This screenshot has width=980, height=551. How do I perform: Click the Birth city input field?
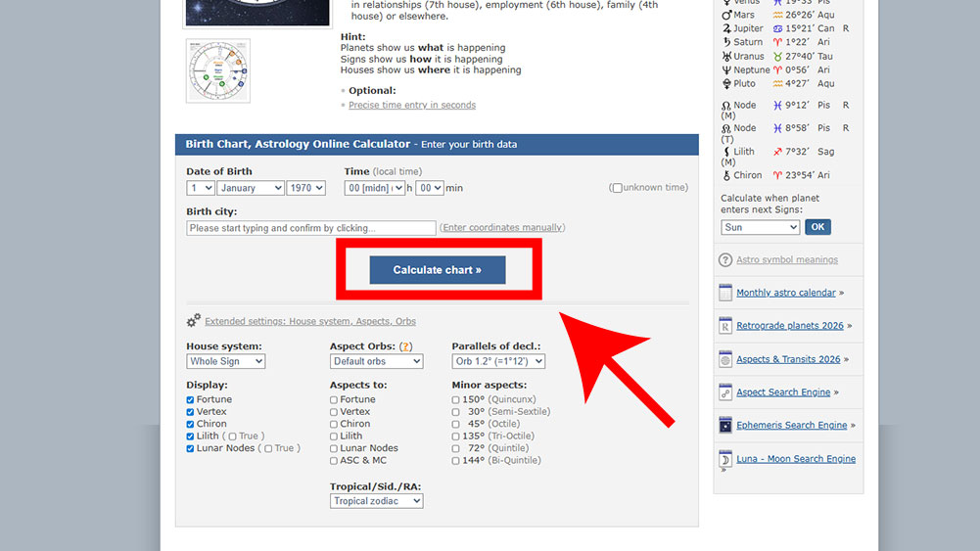pos(310,228)
